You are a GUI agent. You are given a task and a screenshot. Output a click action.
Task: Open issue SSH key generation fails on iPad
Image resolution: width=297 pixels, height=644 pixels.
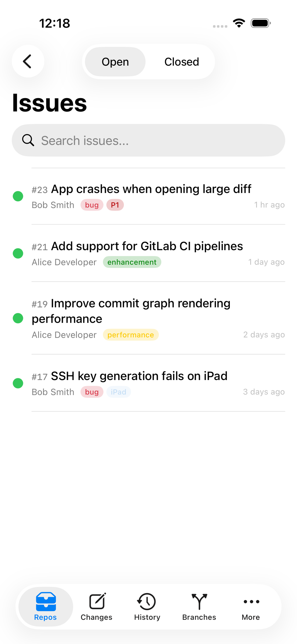(x=148, y=383)
